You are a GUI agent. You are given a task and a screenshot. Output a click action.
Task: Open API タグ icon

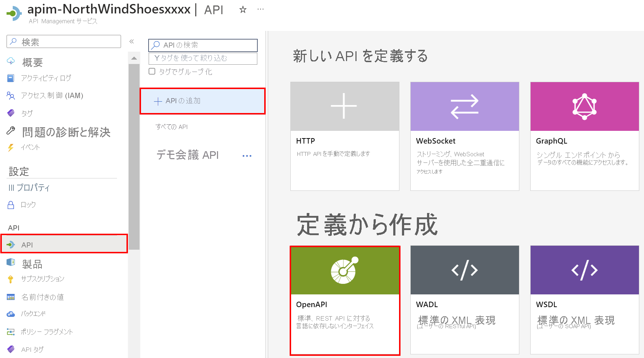(x=11, y=349)
